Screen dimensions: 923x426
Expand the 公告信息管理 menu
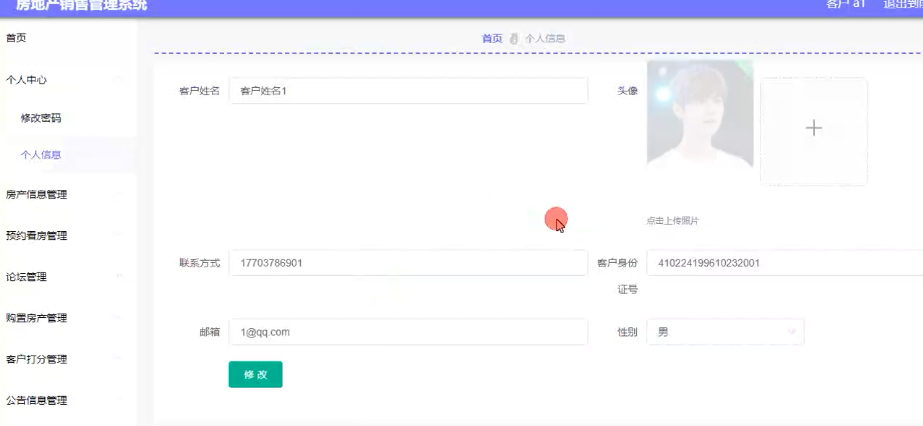(x=68, y=401)
